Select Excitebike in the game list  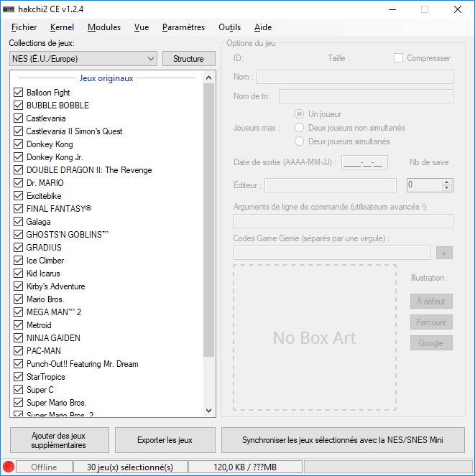44,196
